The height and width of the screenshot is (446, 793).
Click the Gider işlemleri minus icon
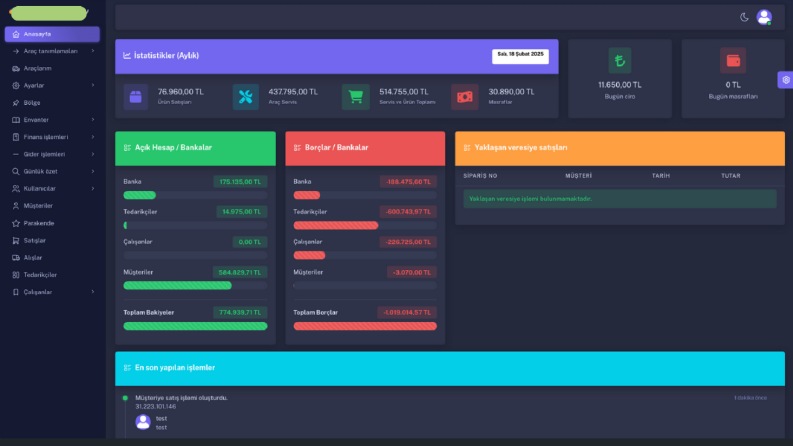[16, 154]
